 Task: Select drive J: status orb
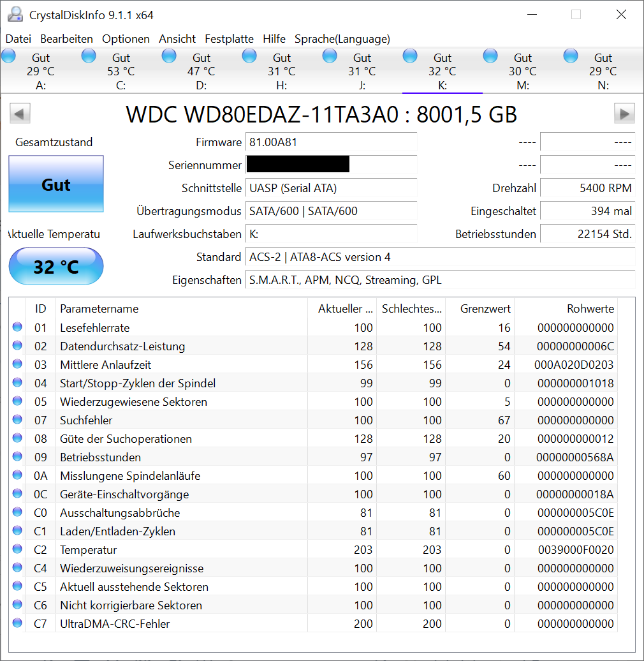(330, 56)
